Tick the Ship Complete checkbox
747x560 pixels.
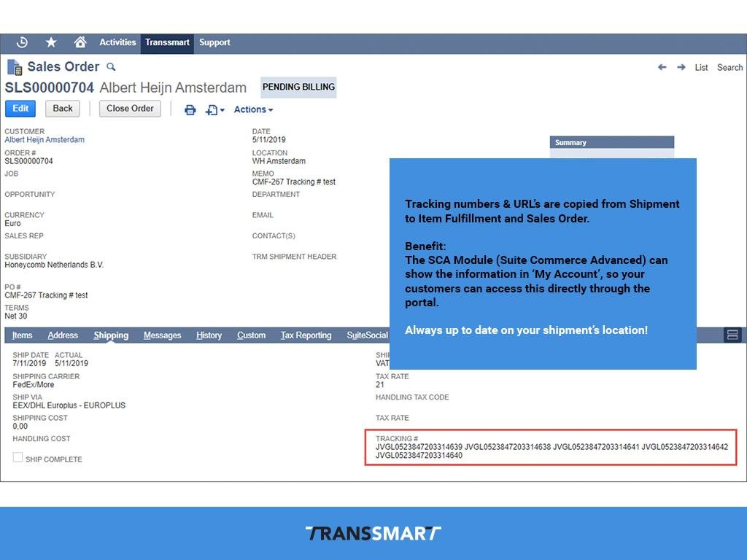click(x=18, y=457)
